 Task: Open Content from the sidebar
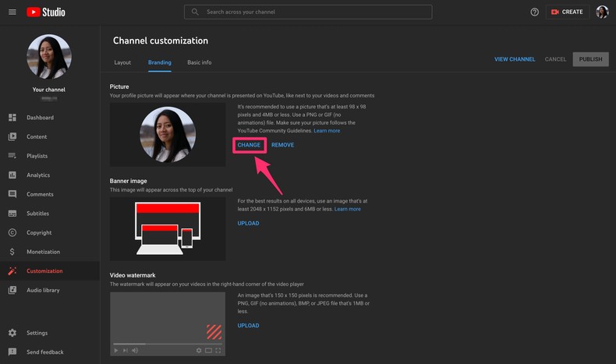click(x=37, y=136)
